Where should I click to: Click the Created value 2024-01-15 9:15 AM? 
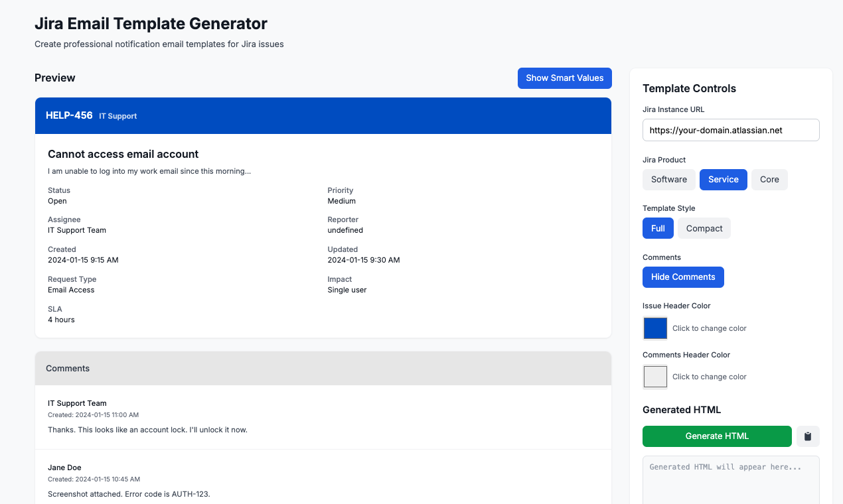pos(83,260)
